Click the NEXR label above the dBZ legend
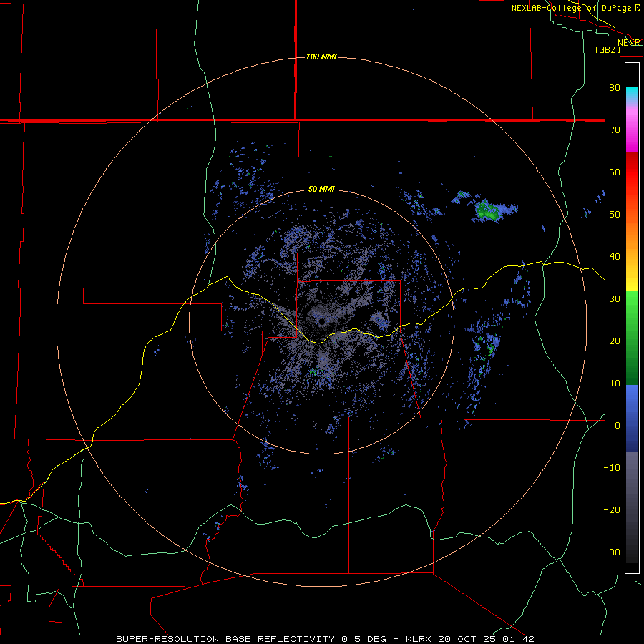This screenshot has height=644, width=644. click(x=629, y=43)
